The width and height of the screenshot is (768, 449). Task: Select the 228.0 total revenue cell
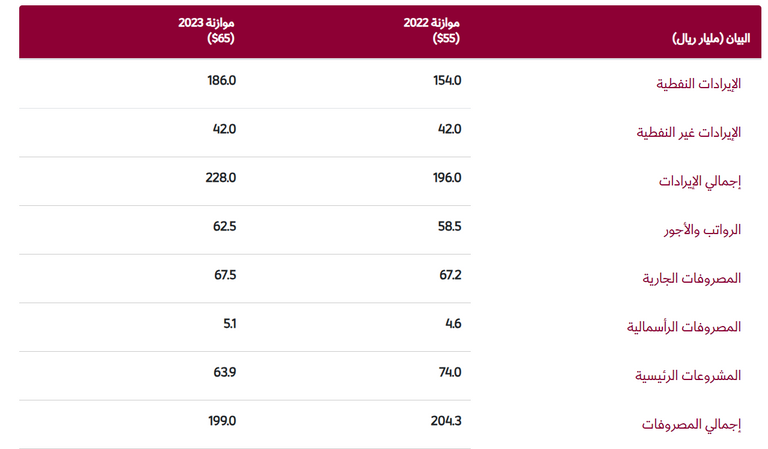pos(221,177)
